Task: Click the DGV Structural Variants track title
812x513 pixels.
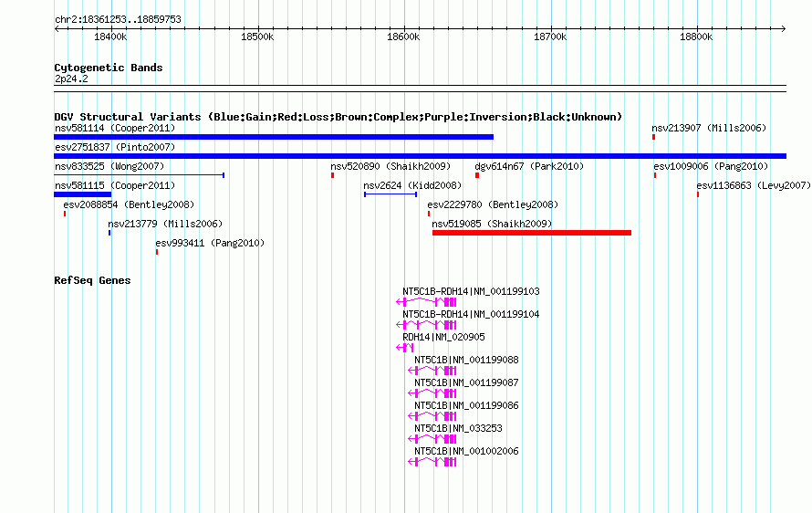Action: tap(338, 117)
